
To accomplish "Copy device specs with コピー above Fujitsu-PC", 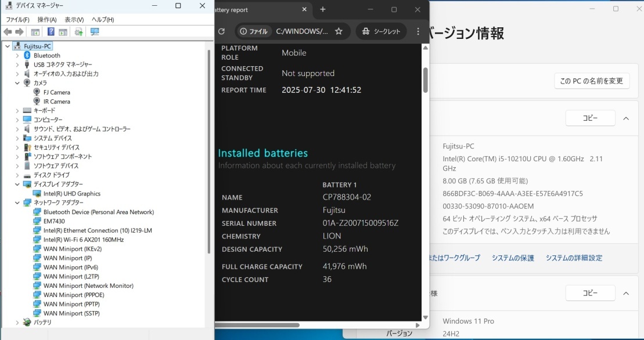I will point(590,118).
